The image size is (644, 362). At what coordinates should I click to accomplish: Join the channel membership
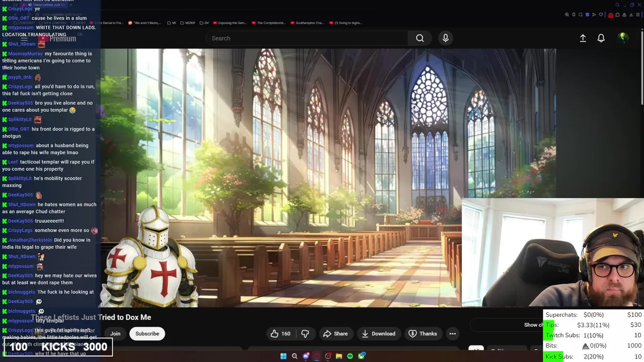pos(115,333)
